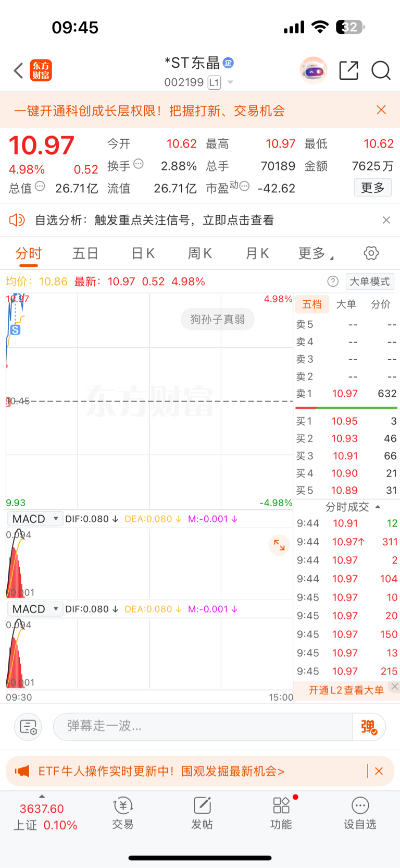Tap the 总手 70189 value
The height and width of the screenshot is (868, 400).
278,166
